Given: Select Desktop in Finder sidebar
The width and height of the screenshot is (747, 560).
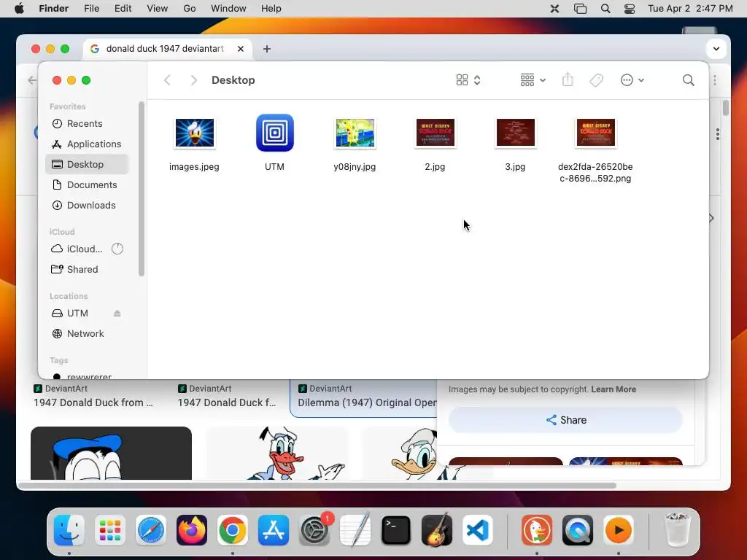Looking at the screenshot, I should tap(87, 164).
